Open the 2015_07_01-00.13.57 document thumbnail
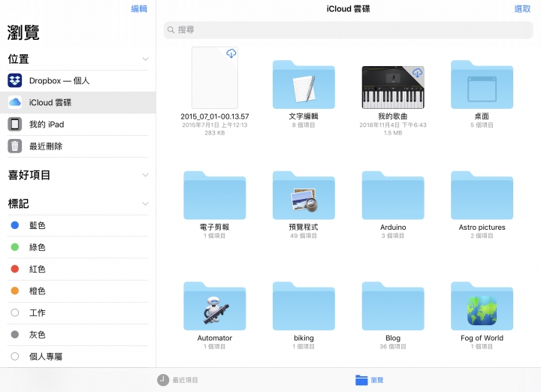541x392 pixels. pyautogui.click(x=215, y=77)
